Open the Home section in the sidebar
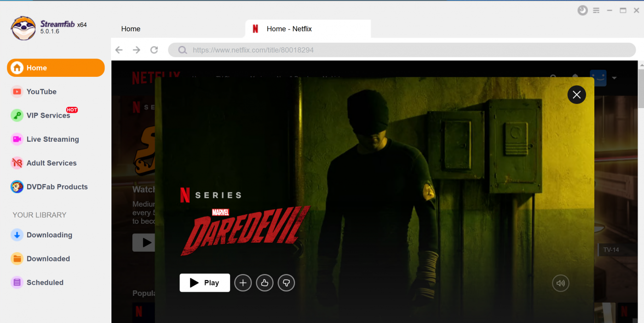644x323 pixels. (x=56, y=68)
